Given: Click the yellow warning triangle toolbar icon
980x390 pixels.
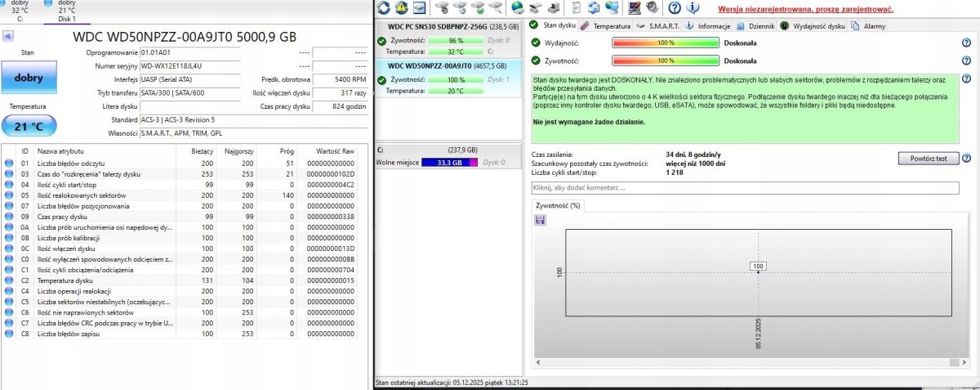Looking at the screenshot, I should pos(402,8).
